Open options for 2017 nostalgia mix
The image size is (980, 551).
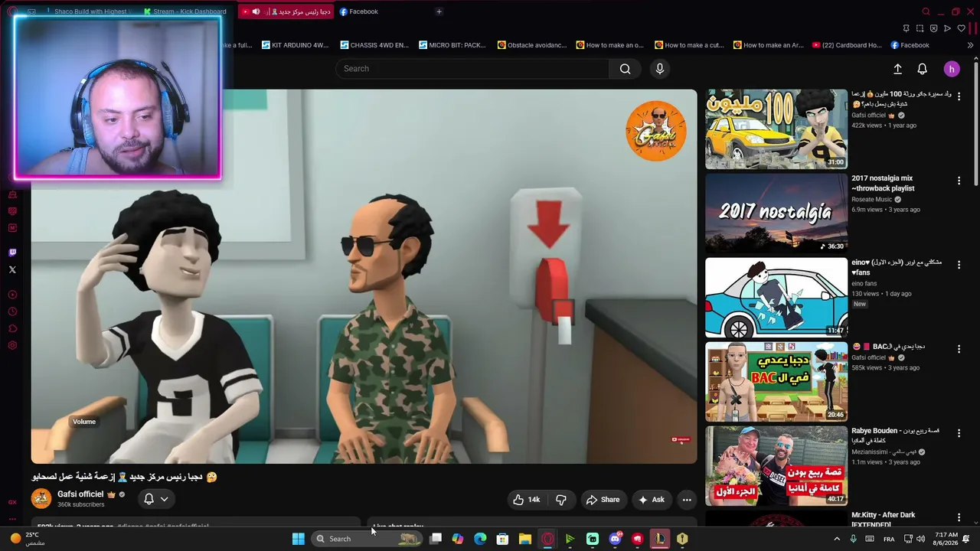[x=959, y=181]
